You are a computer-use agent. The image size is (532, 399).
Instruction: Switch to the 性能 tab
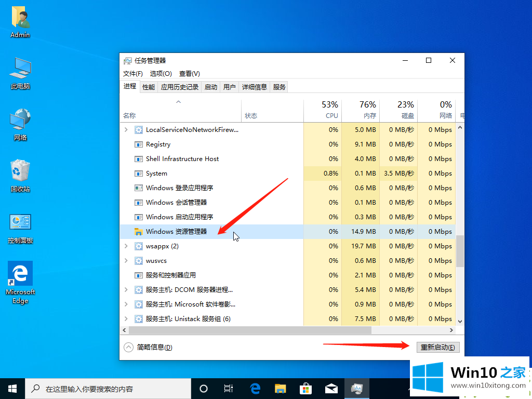(x=149, y=87)
